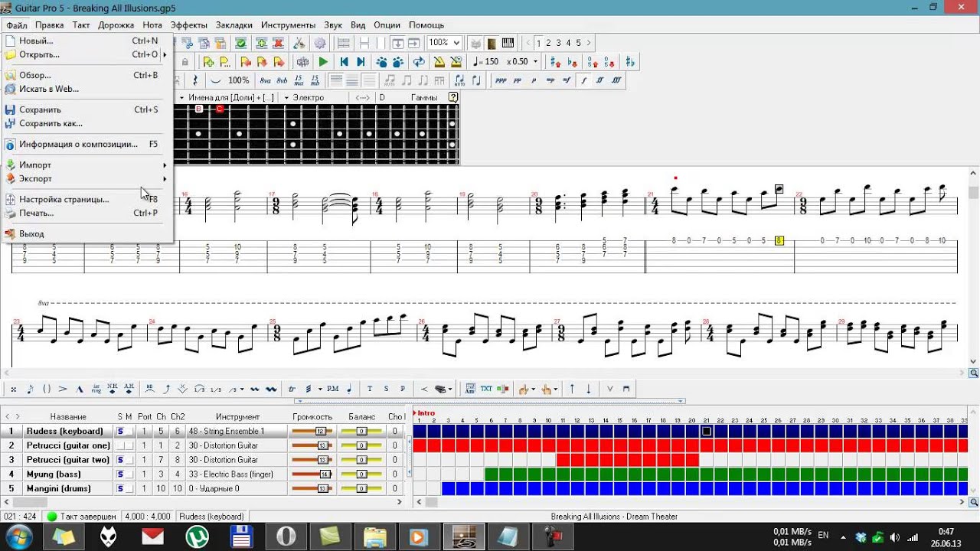Show the piano keyboard view icon
Screen dimensions: 980x551
coord(507,43)
